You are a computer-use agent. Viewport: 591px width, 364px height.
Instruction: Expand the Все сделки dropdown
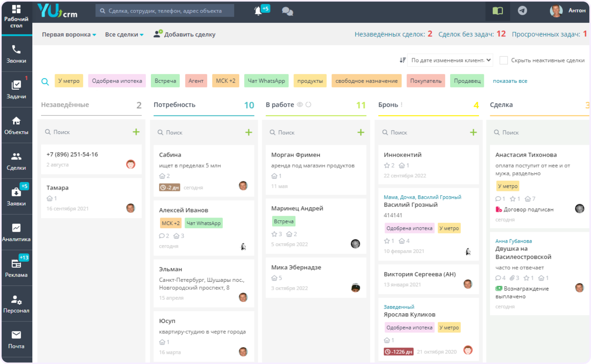(x=124, y=35)
